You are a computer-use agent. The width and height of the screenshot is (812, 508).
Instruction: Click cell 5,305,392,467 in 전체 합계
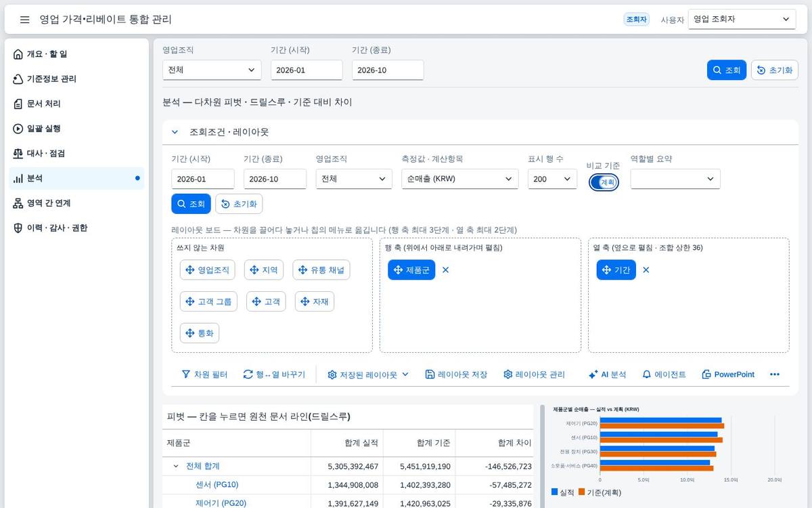pos(347,467)
